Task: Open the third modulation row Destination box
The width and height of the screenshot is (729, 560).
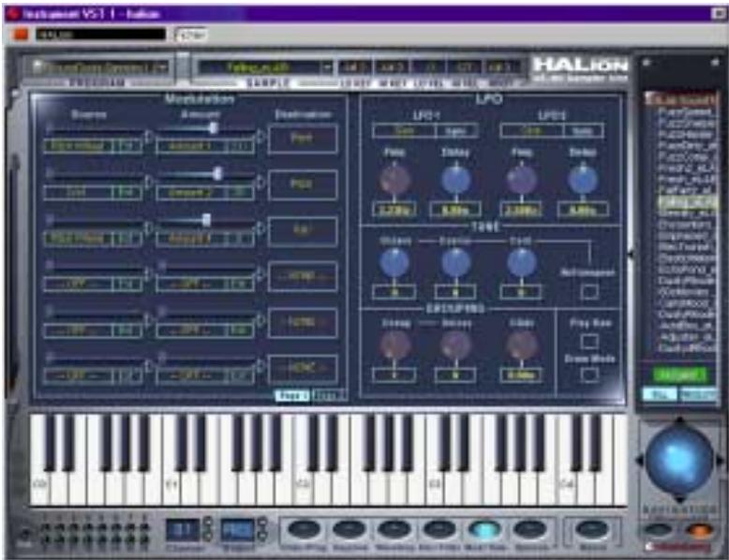Action: [303, 230]
